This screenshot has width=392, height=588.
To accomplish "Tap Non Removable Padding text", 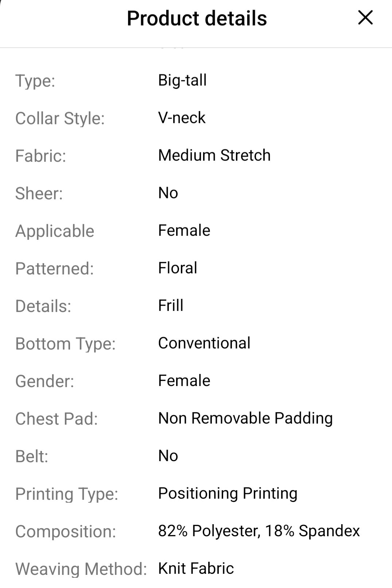I will [x=245, y=418].
